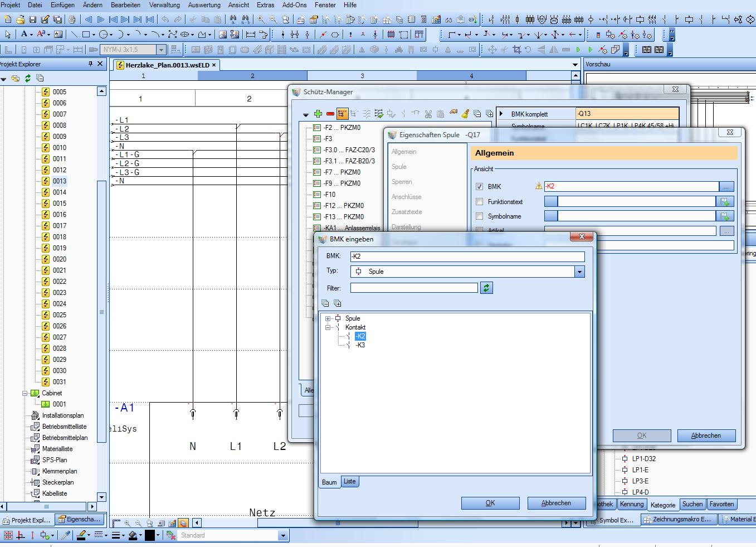Click the Funktionstext green import icon
Viewport: 756px width, 547px height.
[725, 201]
